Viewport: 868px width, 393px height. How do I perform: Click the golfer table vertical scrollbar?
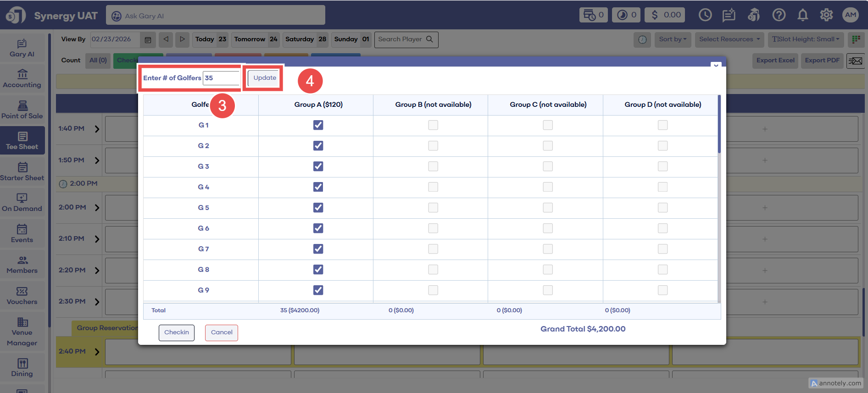719,125
